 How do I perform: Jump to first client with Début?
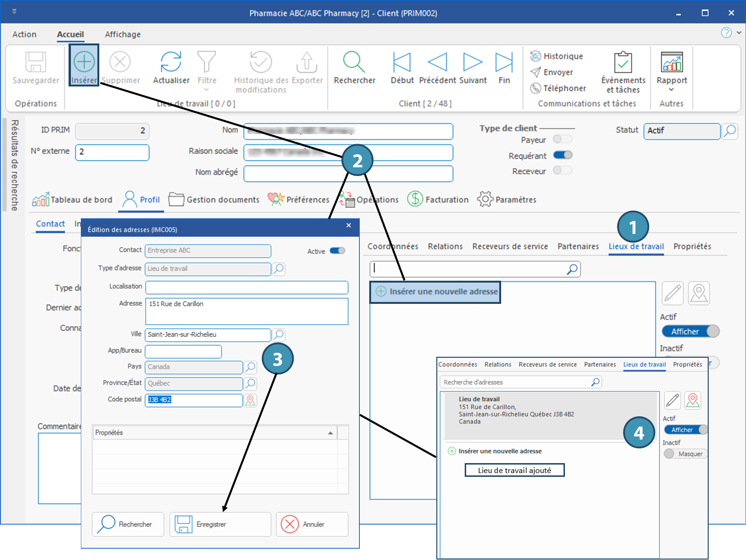pyautogui.click(x=402, y=62)
